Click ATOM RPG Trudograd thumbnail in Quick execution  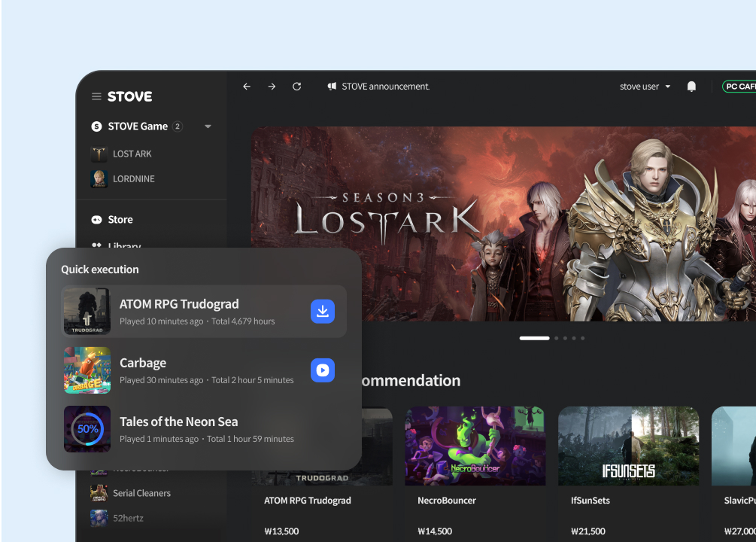click(87, 312)
